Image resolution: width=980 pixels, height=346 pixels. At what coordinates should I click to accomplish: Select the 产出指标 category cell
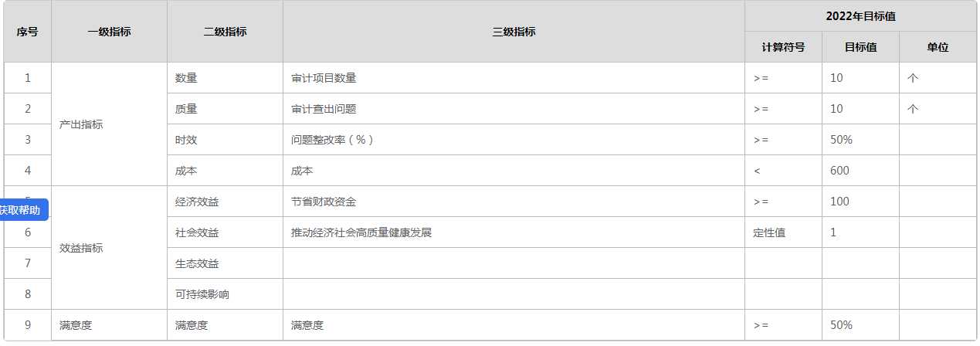(x=81, y=124)
